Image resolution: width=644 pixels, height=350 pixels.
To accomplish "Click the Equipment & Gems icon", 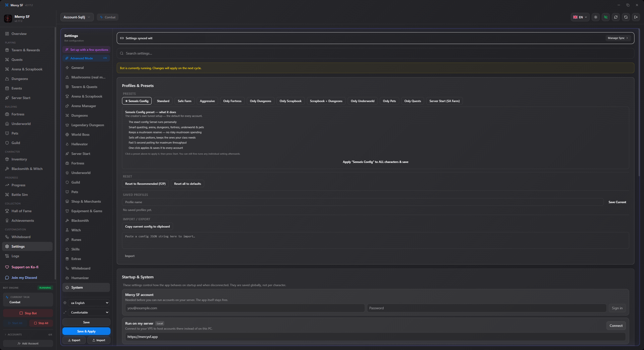I will 67,211.
